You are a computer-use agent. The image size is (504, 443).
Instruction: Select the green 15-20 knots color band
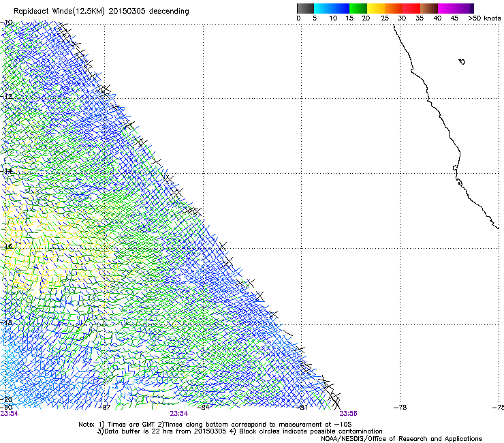(x=358, y=8)
